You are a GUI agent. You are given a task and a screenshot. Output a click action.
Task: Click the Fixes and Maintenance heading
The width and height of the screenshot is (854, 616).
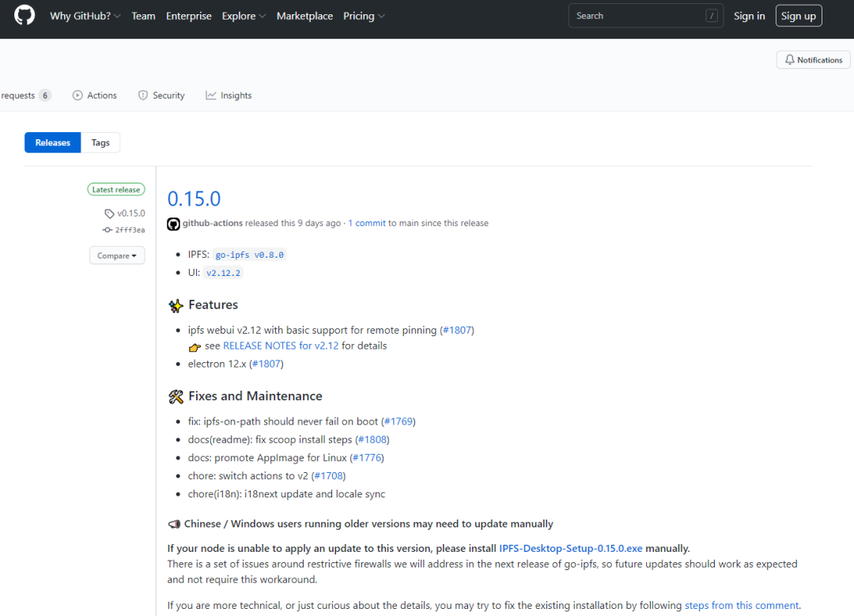(x=255, y=396)
